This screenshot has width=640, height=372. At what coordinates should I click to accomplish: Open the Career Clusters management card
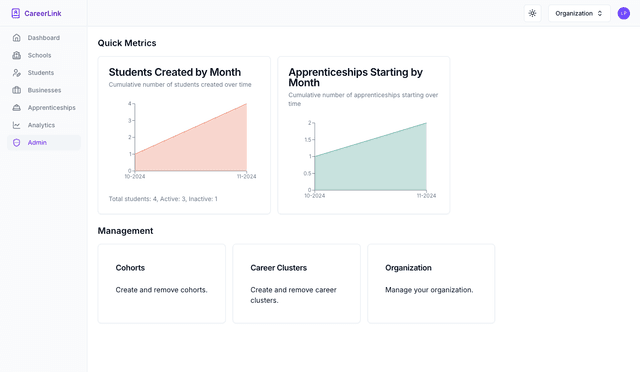tap(296, 284)
